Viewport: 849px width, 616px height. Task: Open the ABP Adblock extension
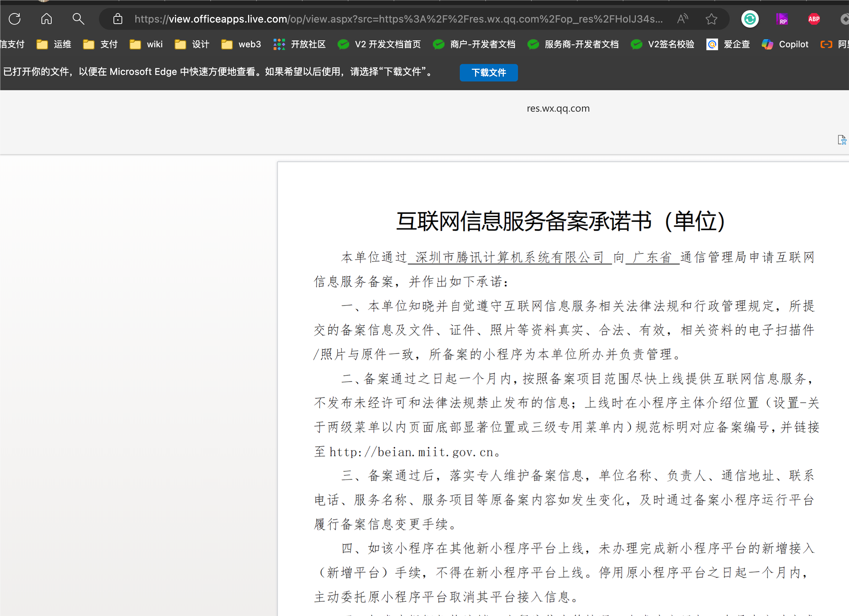[814, 19]
